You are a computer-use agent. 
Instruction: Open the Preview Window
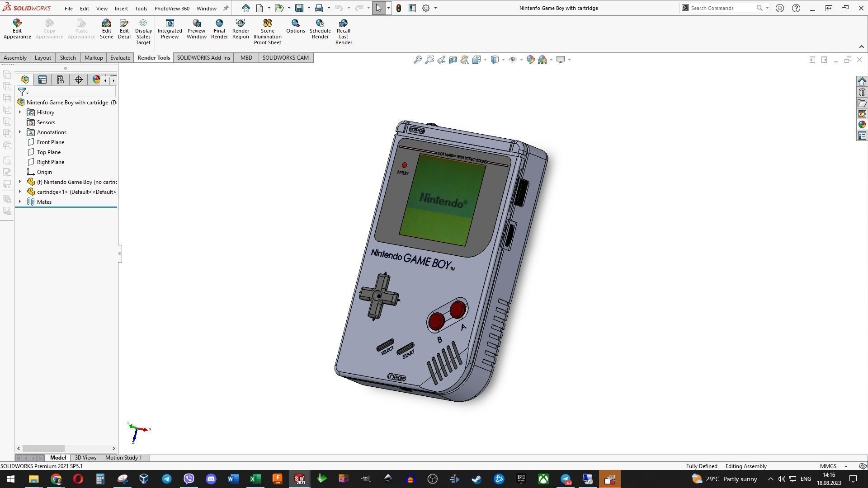(x=197, y=29)
